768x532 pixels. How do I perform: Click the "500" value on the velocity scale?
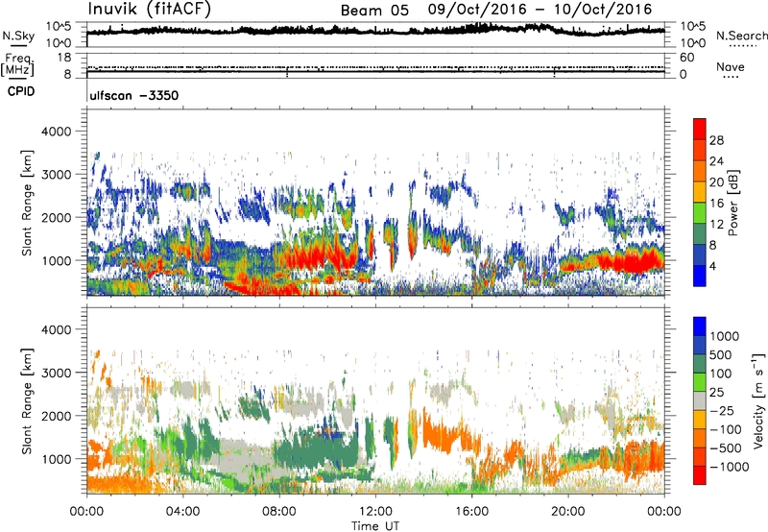(x=721, y=355)
